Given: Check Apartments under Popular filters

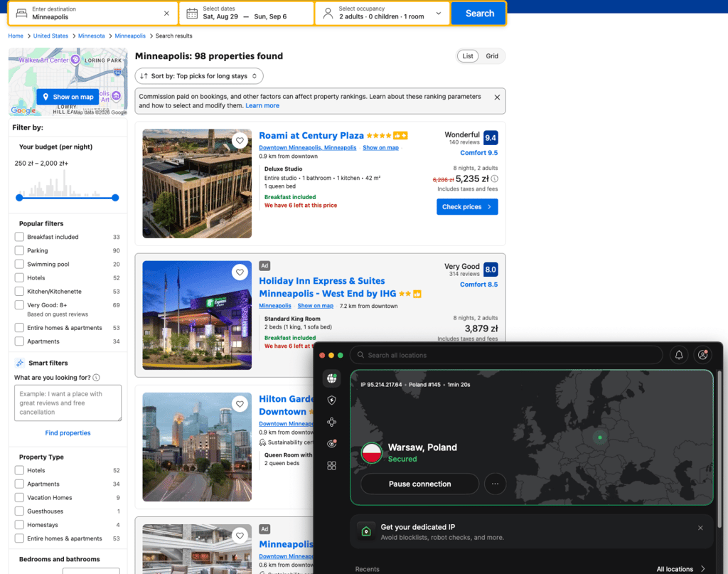Looking at the screenshot, I should click(x=19, y=341).
